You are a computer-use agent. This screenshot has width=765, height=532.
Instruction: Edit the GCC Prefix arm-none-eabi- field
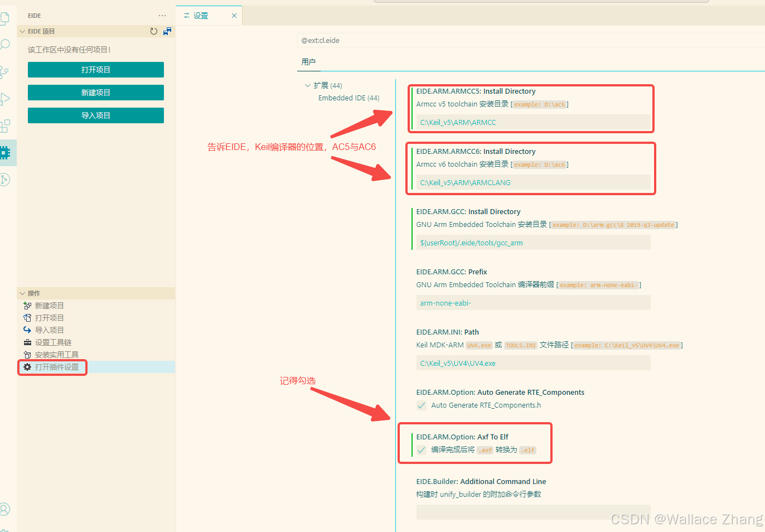[533, 303]
